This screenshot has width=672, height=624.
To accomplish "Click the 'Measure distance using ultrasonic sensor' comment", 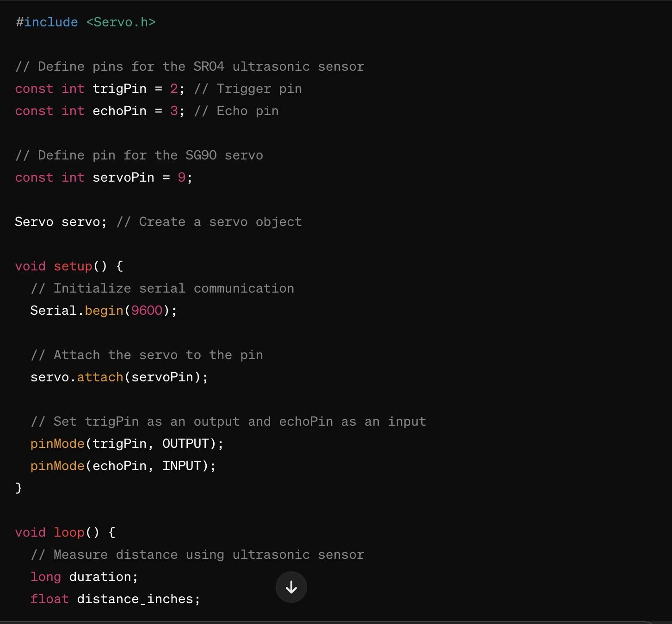I will tap(197, 555).
